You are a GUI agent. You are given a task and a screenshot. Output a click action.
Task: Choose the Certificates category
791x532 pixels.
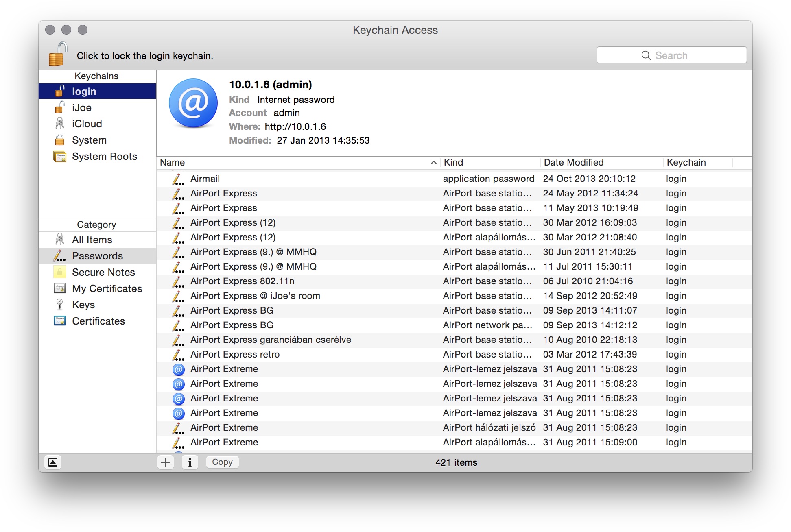(97, 321)
